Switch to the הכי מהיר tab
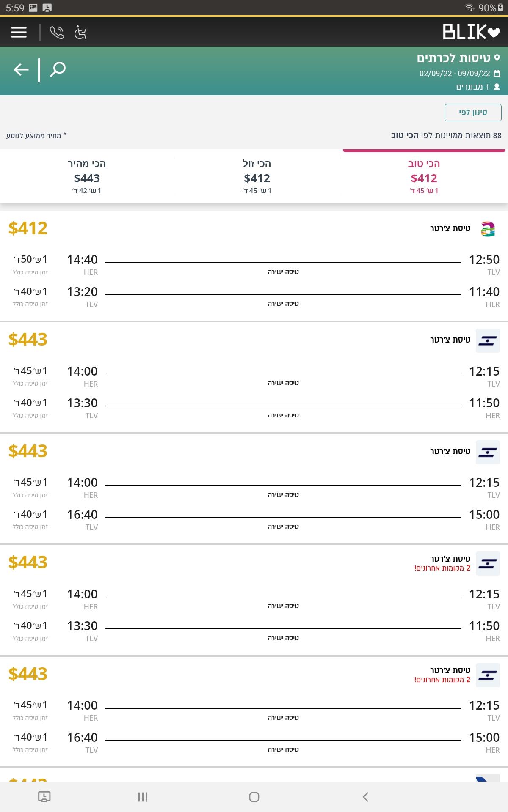The width and height of the screenshot is (508, 812). (x=87, y=176)
